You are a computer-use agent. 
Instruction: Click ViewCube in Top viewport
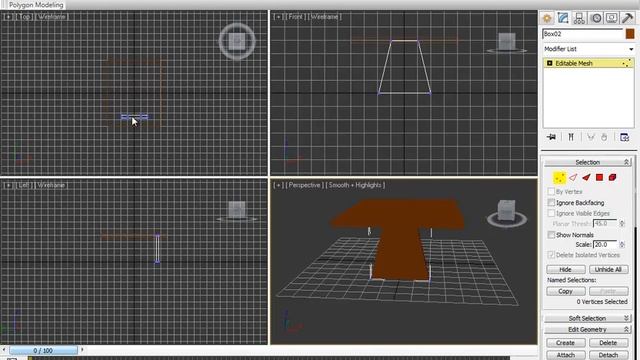[x=237, y=41]
